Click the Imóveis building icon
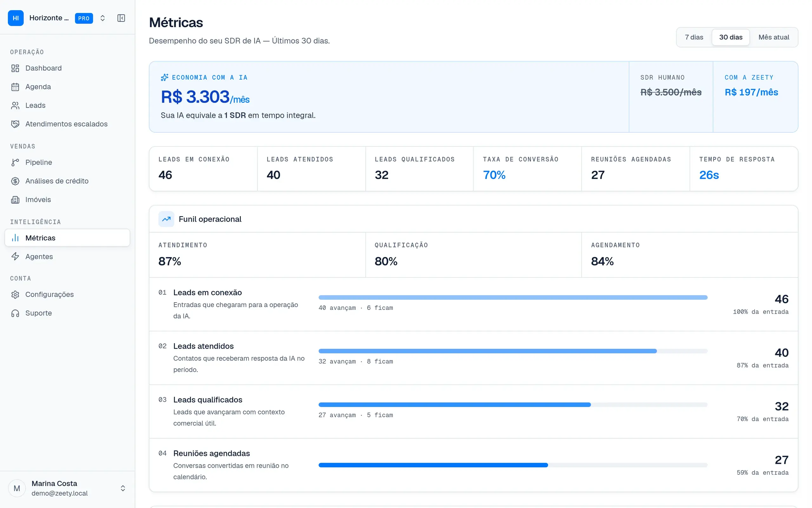This screenshot has height=508, width=812. pyautogui.click(x=15, y=200)
